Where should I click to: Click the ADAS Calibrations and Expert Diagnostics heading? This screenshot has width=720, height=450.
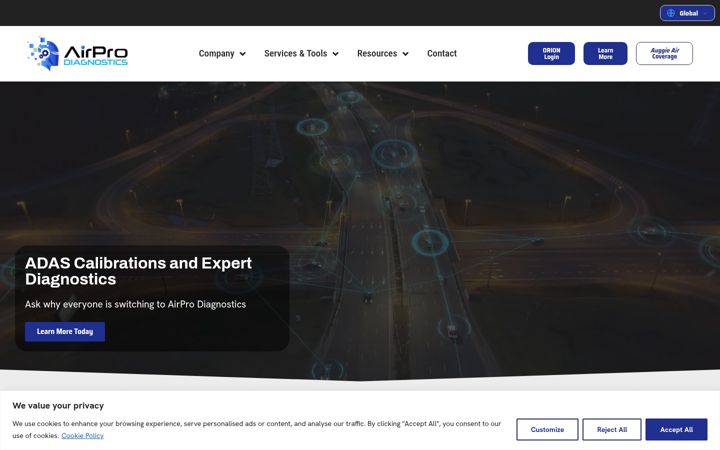tap(138, 271)
